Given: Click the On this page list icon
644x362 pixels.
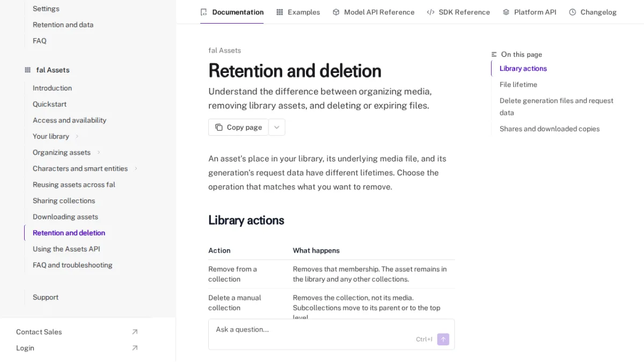Looking at the screenshot, I should (x=494, y=54).
